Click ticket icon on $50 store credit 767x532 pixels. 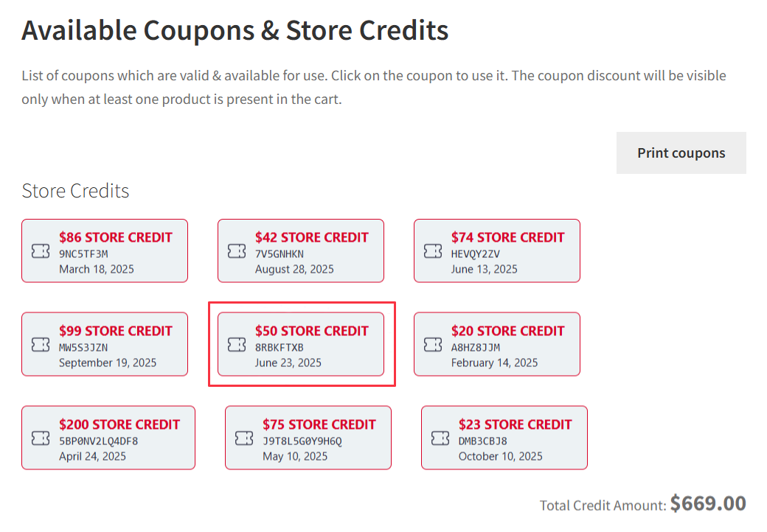[x=237, y=345]
